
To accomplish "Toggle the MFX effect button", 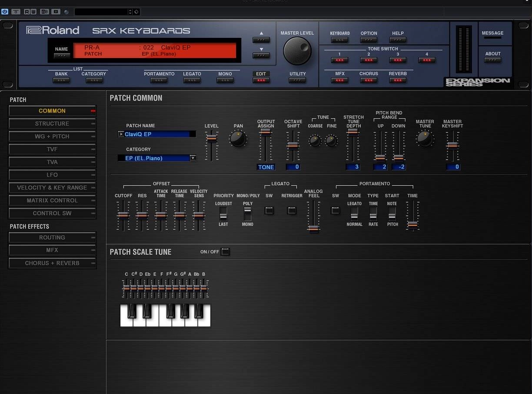I will pyautogui.click(x=339, y=80).
